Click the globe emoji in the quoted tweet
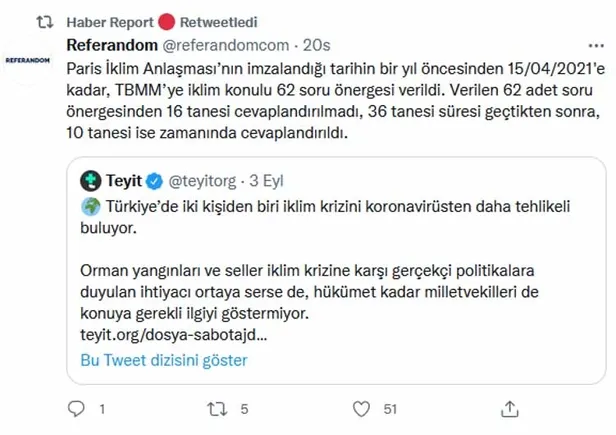The image size is (616, 435). pos(90,208)
